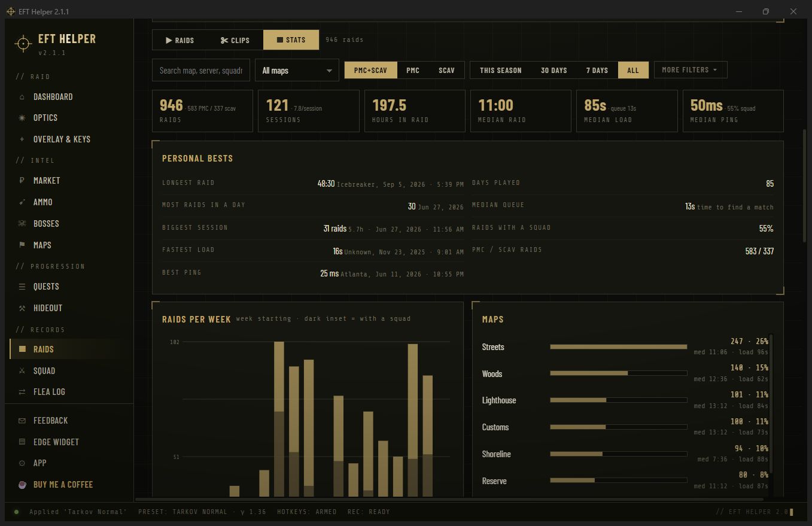The height and width of the screenshot is (526, 812).
Task: Select the PMC only filter
Action: (x=413, y=70)
